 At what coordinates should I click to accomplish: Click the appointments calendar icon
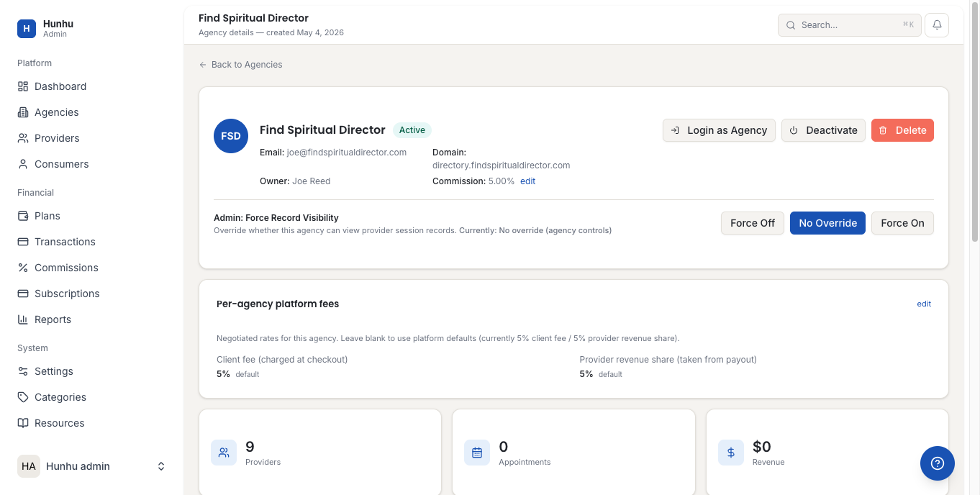point(477,453)
